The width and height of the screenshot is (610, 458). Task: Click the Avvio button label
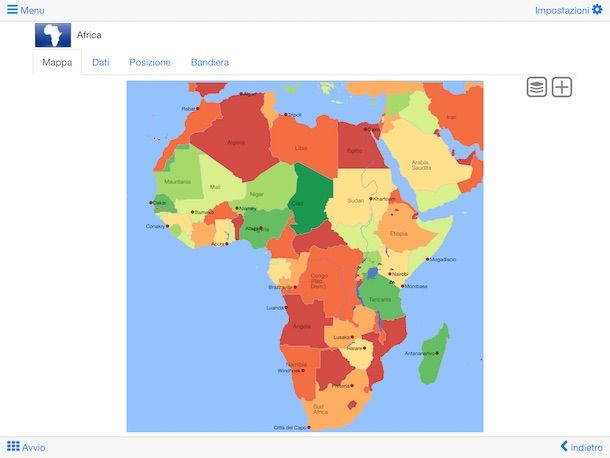click(33, 447)
